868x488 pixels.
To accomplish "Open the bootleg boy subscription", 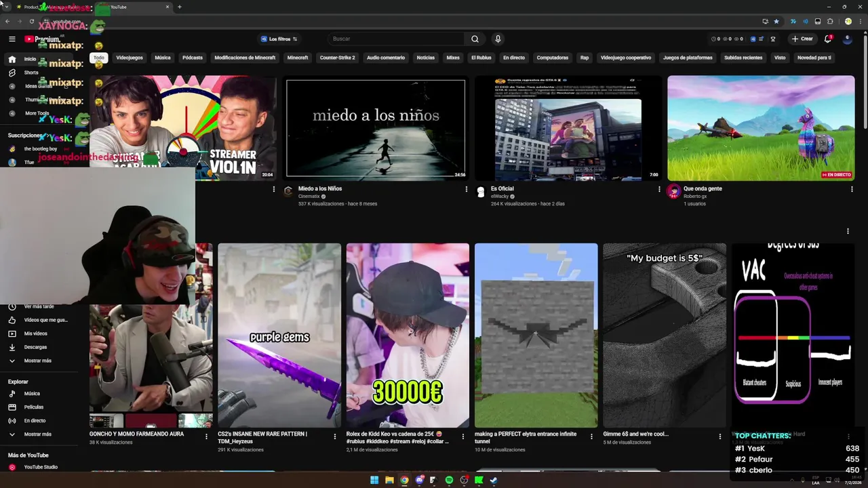I will 41,148.
